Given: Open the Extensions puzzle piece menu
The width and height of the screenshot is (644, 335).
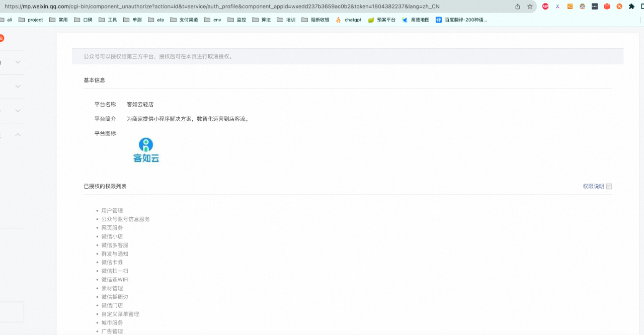Looking at the screenshot, I should (632, 7).
